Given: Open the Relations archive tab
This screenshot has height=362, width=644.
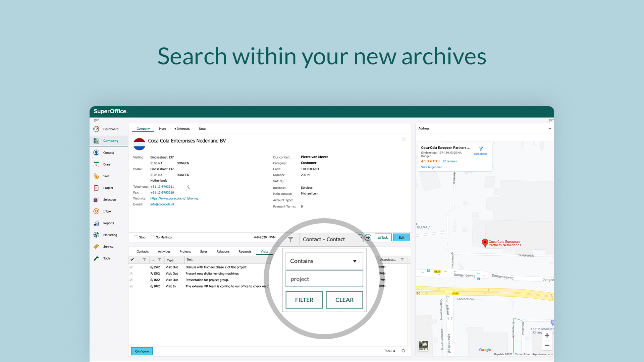Looking at the screenshot, I should pyautogui.click(x=223, y=251).
